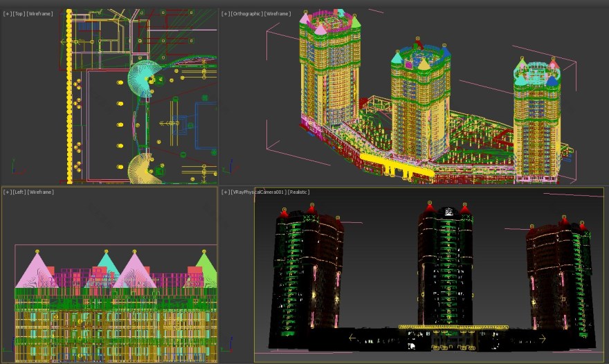609x364 pixels.
Task: Open Top viewport's Wireframe shading menu
Action: point(40,14)
